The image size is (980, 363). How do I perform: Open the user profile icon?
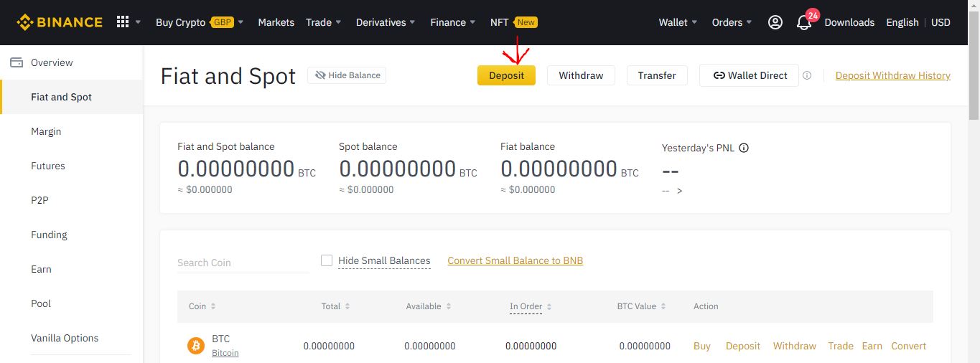click(775, 22)
